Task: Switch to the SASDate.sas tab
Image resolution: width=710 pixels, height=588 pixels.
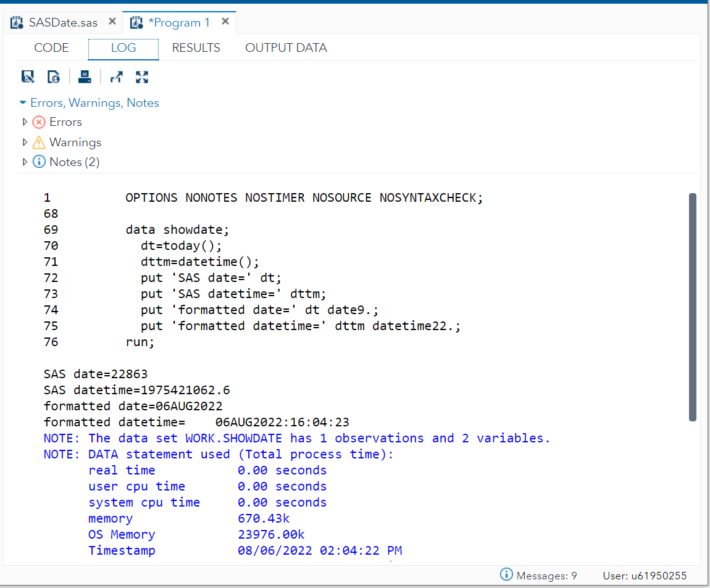Action: [x=63, y=22]
